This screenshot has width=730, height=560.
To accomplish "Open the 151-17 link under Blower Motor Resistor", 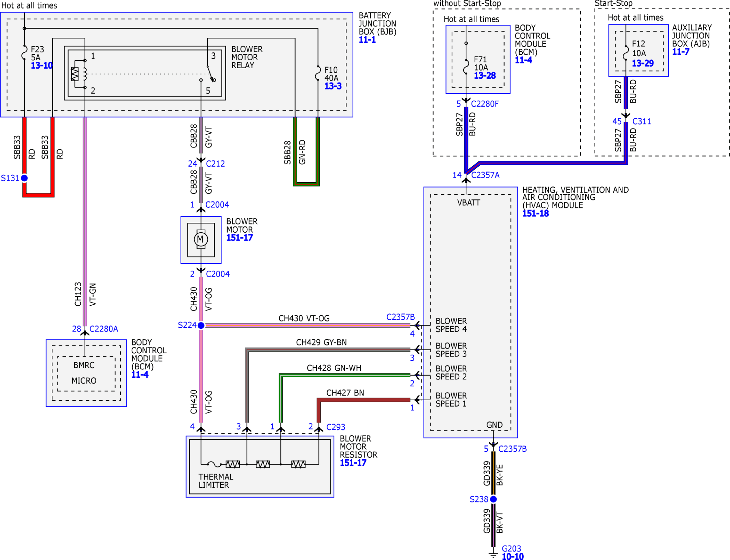I will tap(353, 463).
